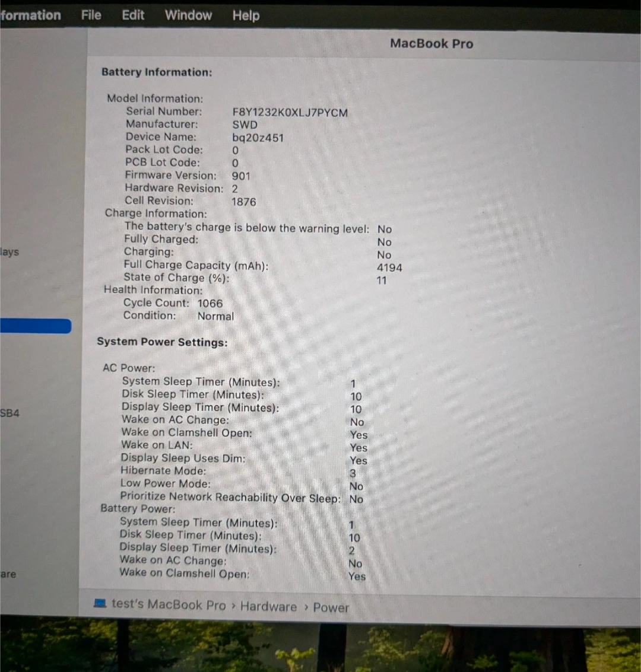The height and width of the screenshot is (672, 641).
Task: Select "test's MacBook Pro" in path bar
Action: click(x=169, y=604)
